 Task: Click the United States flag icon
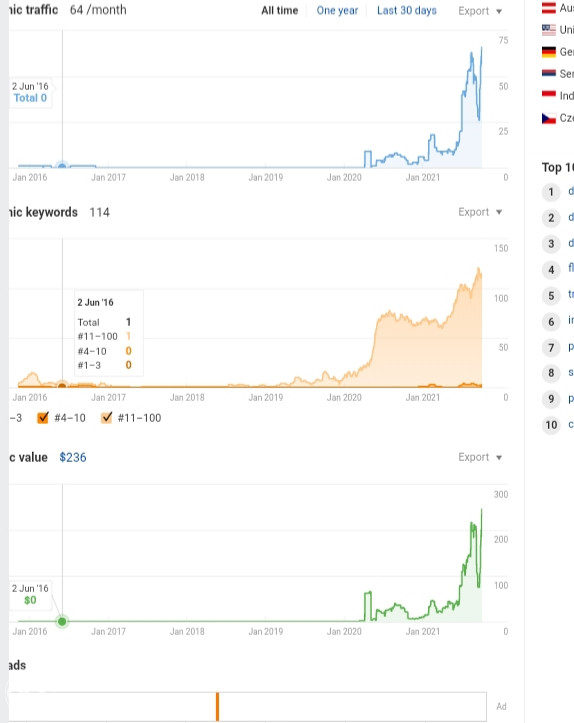549,30
